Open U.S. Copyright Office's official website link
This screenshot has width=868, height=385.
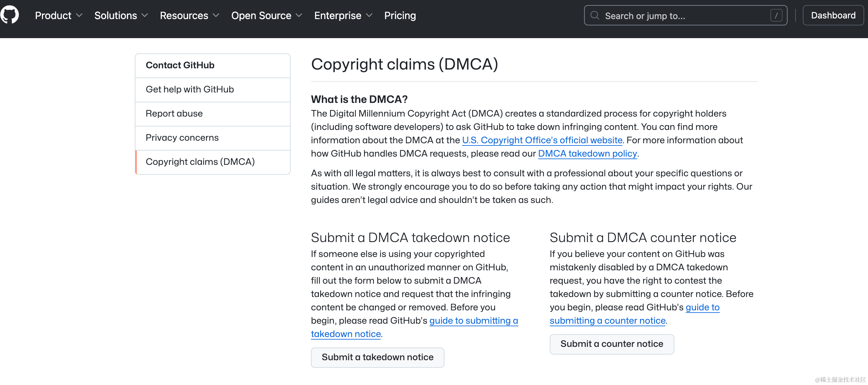click(542, 140)
